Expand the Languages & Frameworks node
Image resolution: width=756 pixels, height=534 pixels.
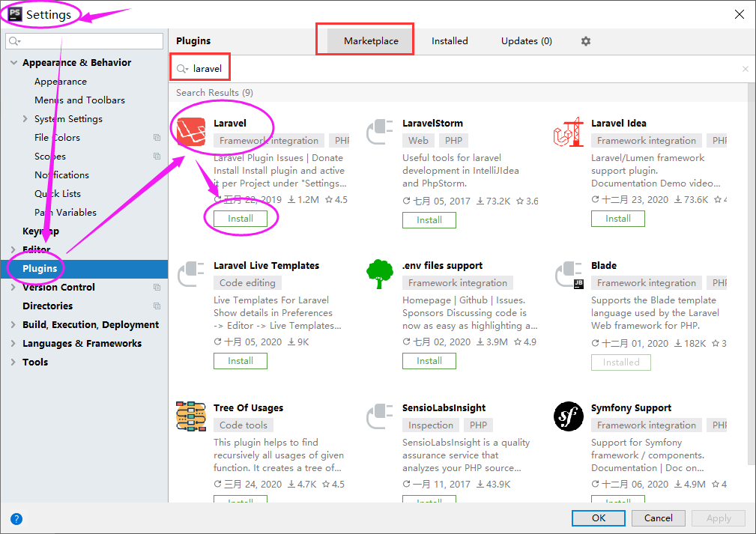[13, 344]
